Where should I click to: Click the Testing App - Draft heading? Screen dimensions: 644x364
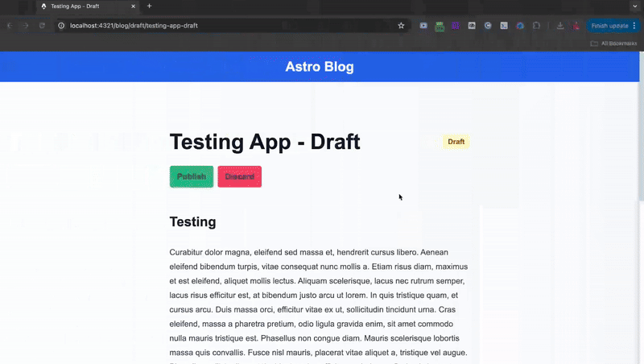(265, 142)
